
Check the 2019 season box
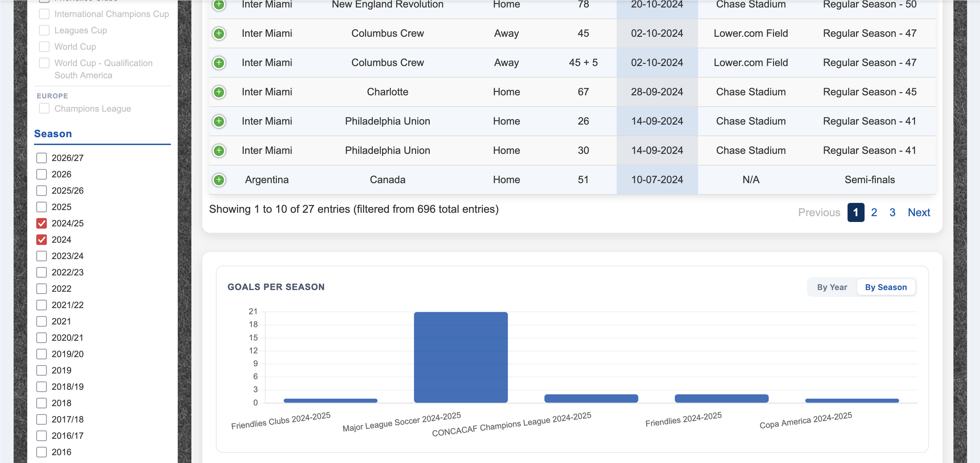[42, 370]
